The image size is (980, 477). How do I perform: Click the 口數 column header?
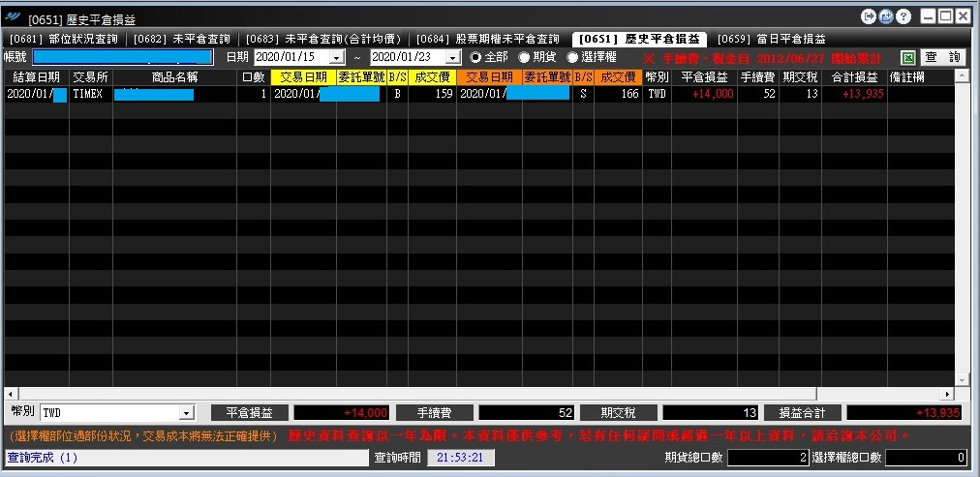253,77
